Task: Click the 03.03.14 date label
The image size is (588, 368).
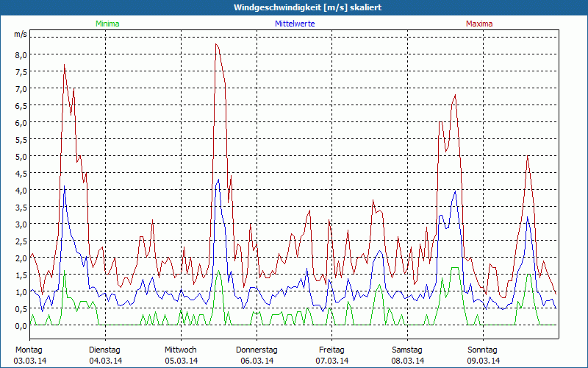Action: tap(29, 361)
